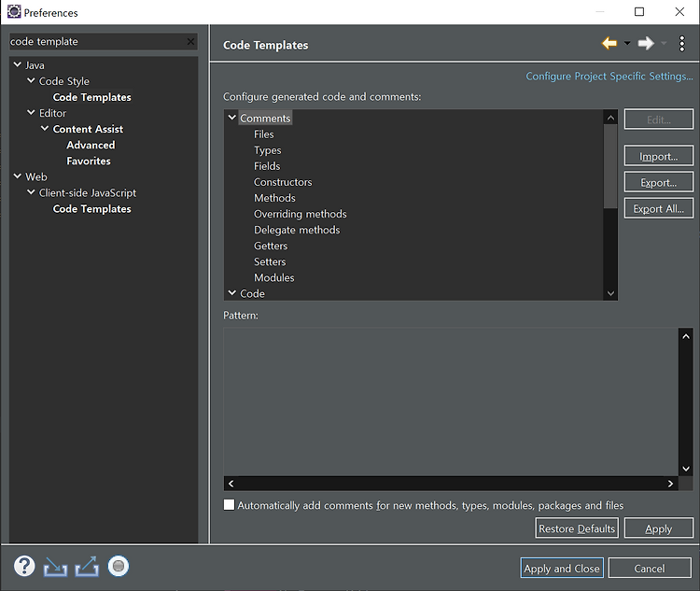Open the Advanced content assist page

coord(91,145)
